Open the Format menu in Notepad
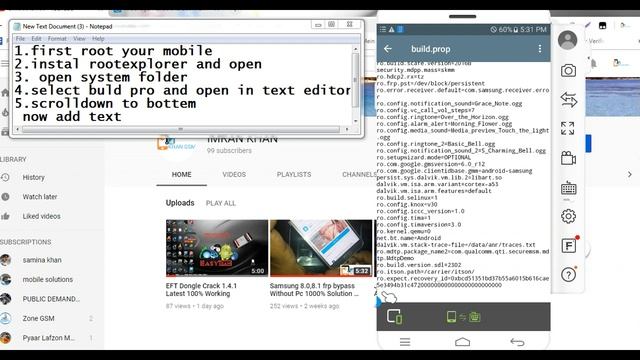Screen dimensions: 640x360 pyautogui.click(x=57, y=39)
